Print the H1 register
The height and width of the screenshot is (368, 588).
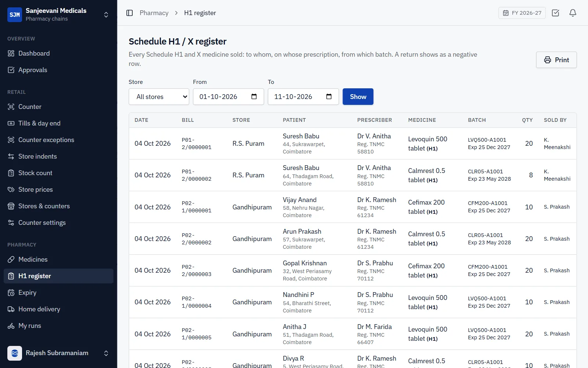(x=556, y=60)
